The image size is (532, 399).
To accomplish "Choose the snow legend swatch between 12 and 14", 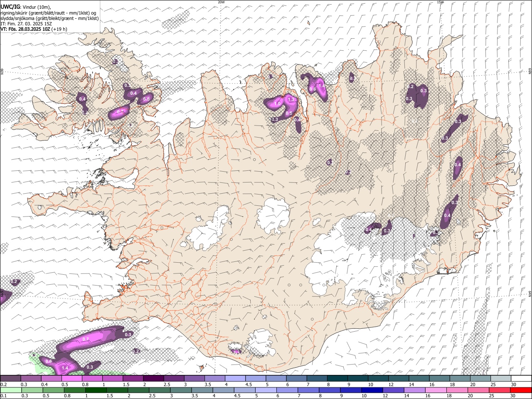I will (399, 378).
